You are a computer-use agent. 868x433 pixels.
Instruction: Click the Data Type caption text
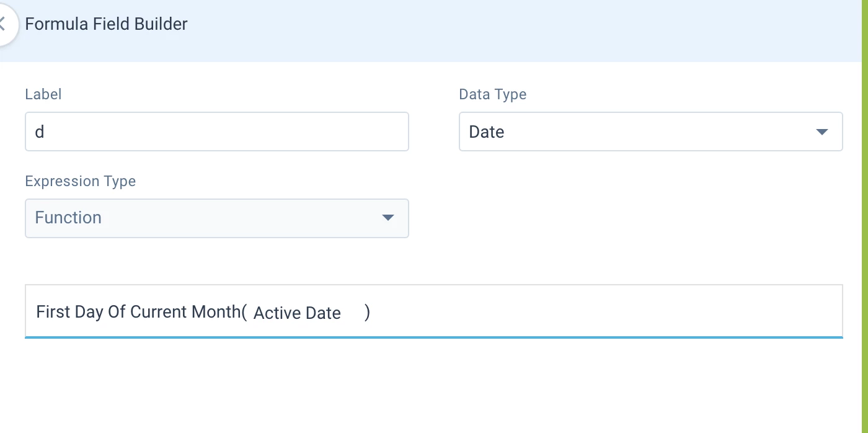click(x=492, y=94)
